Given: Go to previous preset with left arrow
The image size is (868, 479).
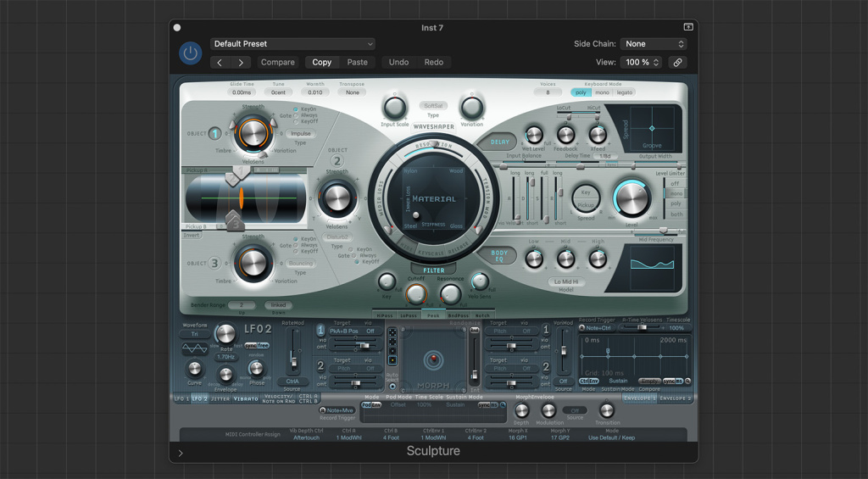Looking at the screenshot, I should point(220,63).
